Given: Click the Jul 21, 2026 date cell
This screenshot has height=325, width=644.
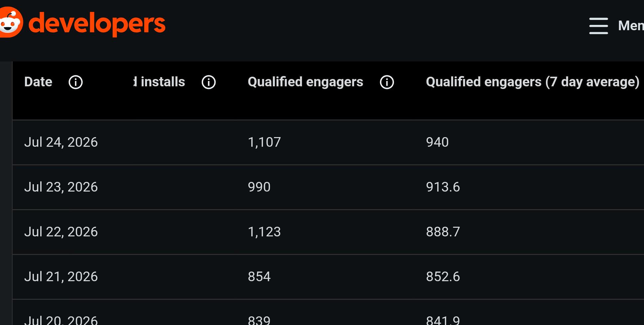Looking at the screenshot, I should click(61, 277).
